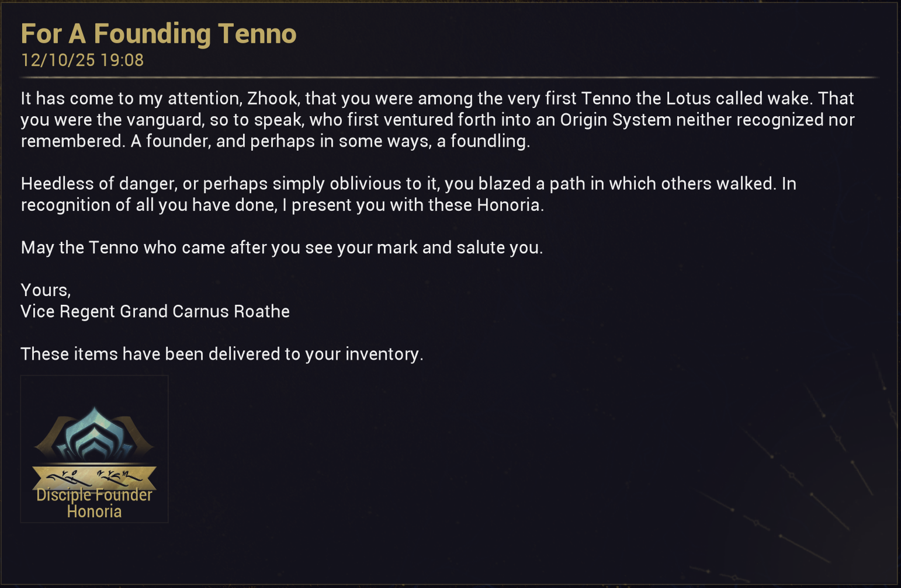
Task: Click the signature Vice Regent Grand Carnus Roathe
Action: 155,311
